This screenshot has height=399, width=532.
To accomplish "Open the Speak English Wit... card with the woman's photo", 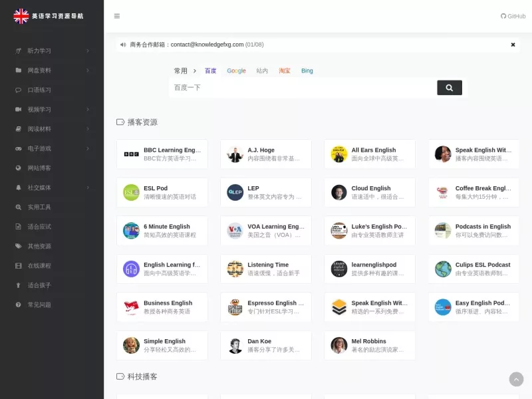I will click(473, 154).
